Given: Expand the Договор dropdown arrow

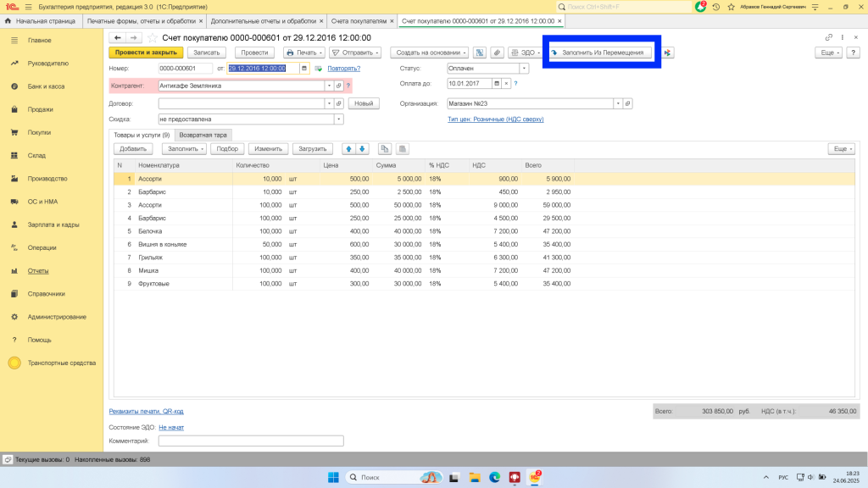Looking at the screenshot, I should (329, 103).
